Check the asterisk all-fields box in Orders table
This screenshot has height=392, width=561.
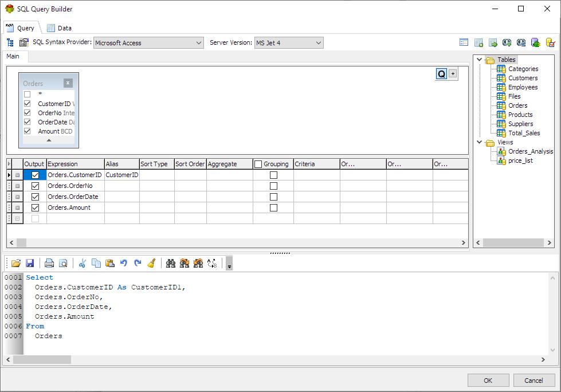click(27, 94)
